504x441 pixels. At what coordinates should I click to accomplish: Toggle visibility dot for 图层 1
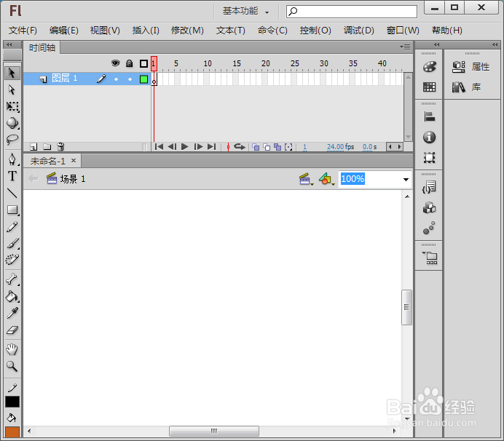pyautogui.click(x=116, y=79)
